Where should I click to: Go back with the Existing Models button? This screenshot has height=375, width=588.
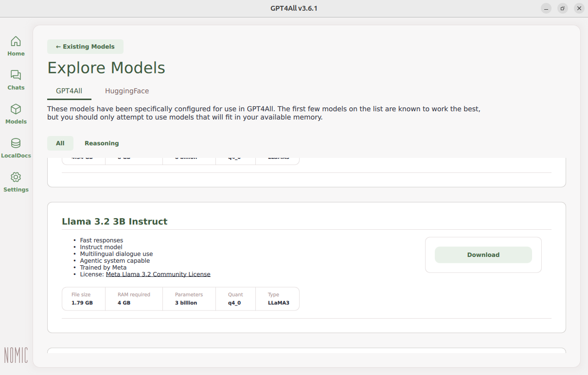(x=85, y=47)
